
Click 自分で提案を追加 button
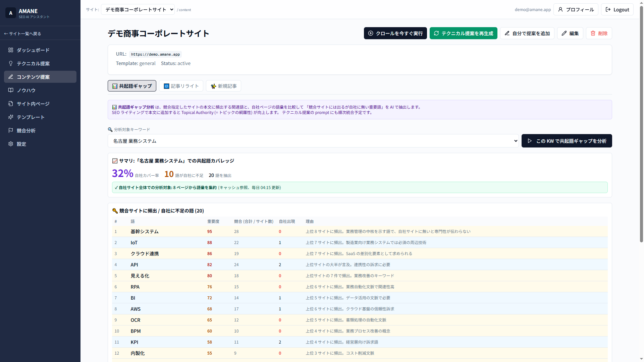(527, 33)
